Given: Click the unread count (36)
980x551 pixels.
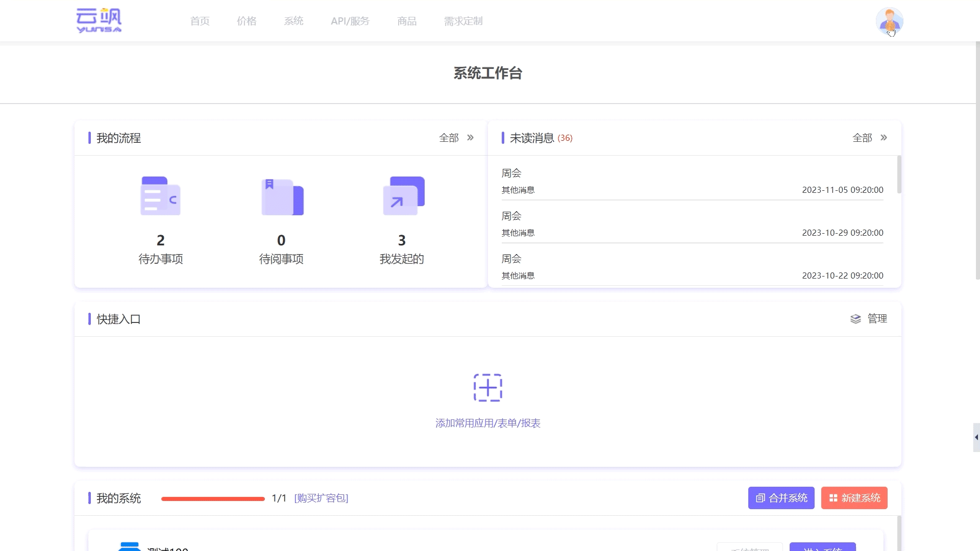Looking at the screenshot, I should 565,138.
